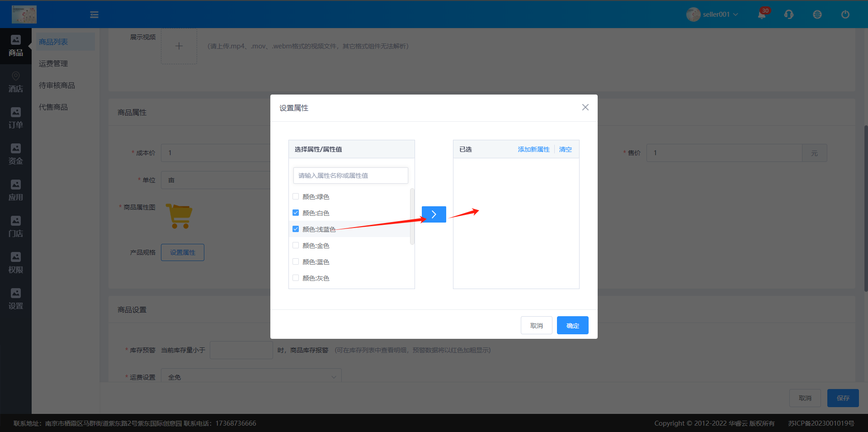Open the 酒店 sidebar section
The image size is (868, 432).
click(x=16, y=82)
